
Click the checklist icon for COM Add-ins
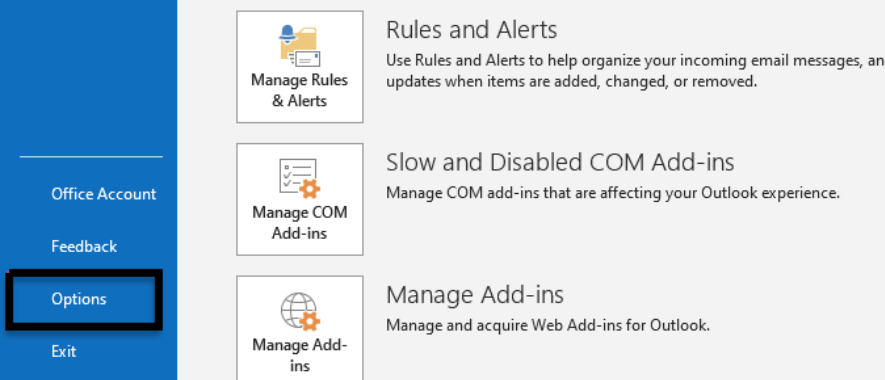click(x=300, y=178)
